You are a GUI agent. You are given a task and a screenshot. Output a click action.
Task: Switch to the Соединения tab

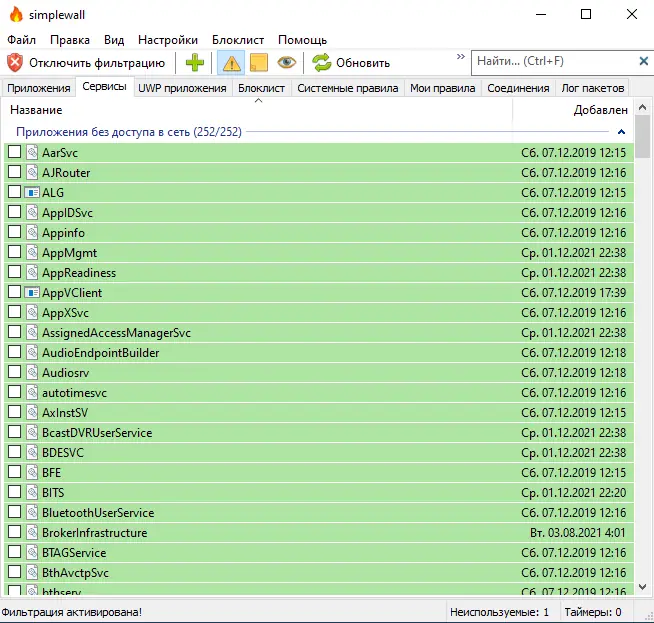point(518,88)
